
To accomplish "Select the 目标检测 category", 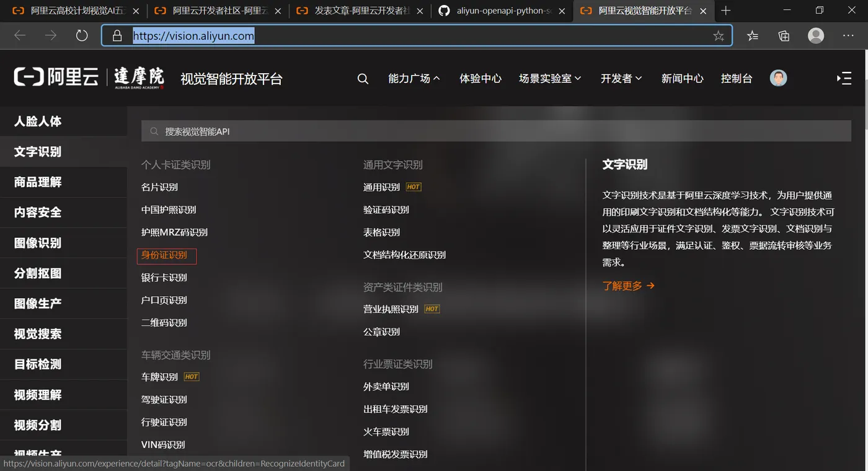I will tap(63, 364).
